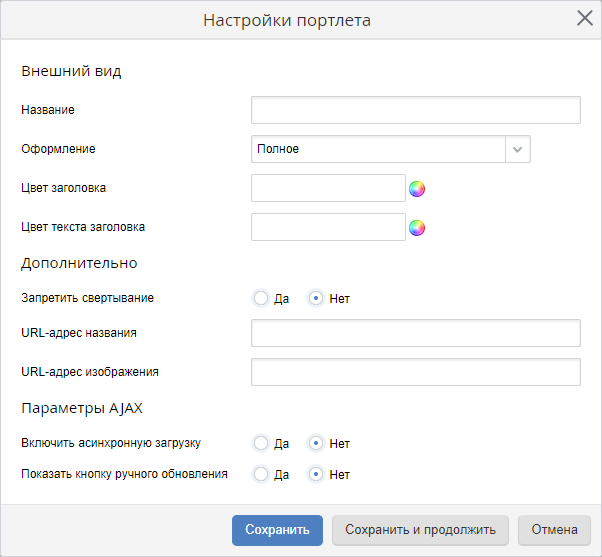Click the Оформление combo box showing Полное

point(378,149)
